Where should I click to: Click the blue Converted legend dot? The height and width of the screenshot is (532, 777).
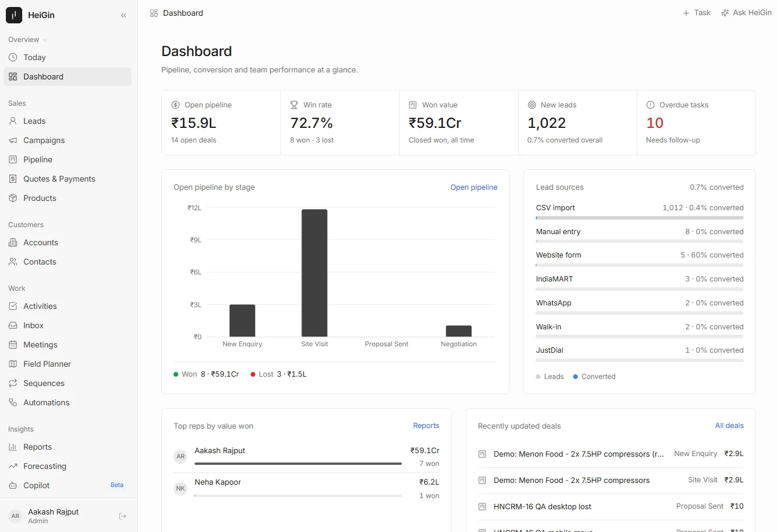pyautogui.click(x=575, y=377)
